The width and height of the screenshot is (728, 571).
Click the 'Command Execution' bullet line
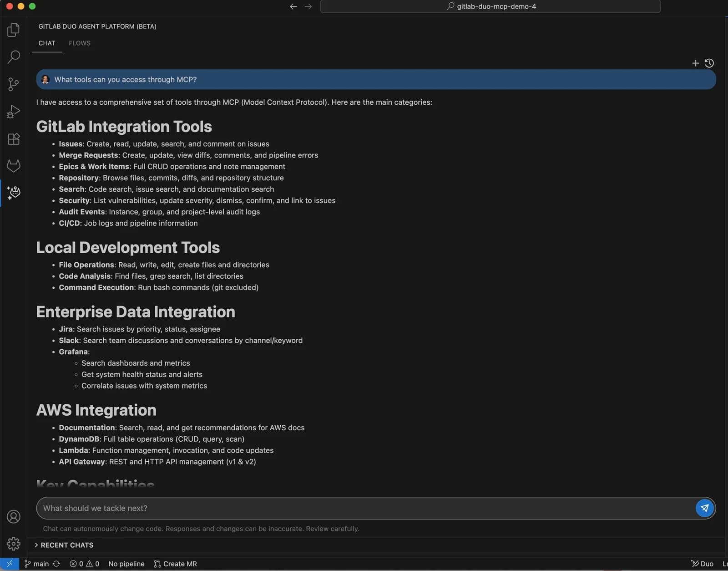tap(159, 287)
